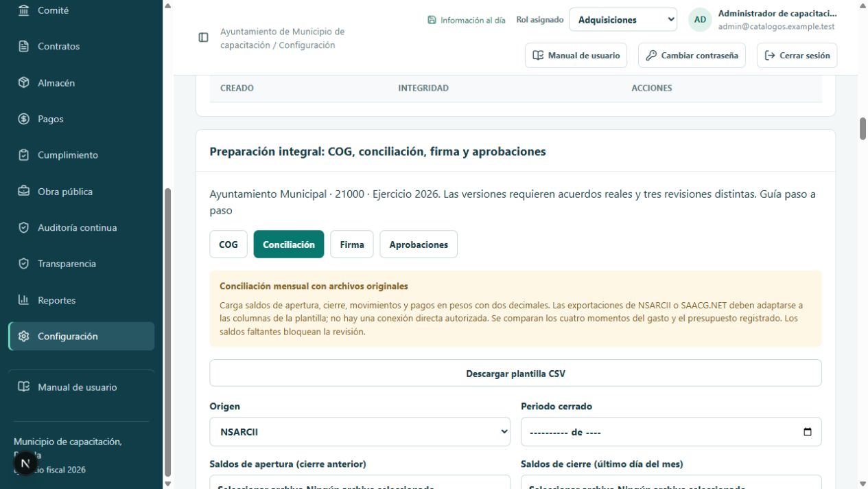Click the Obra pública briefcase icon
The height and width of the screenshot is (489, 868).
tap(24, 192)
